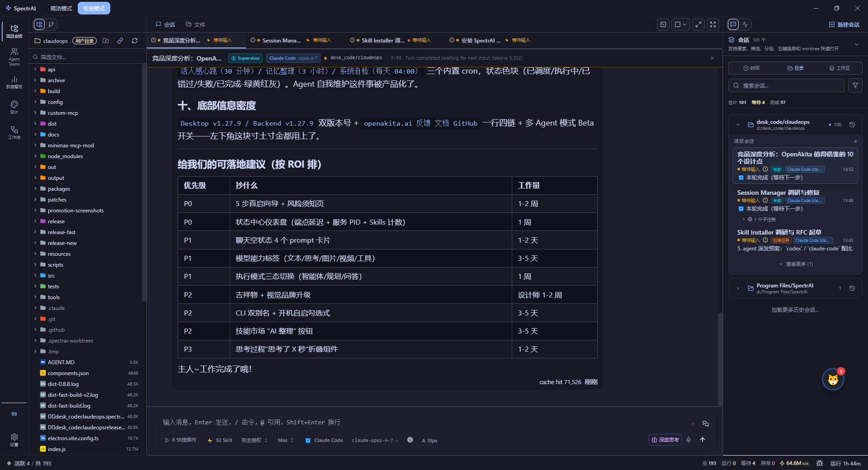Click the send arrow button
This screenshot has width=868, height=470.
click(x=703, y=440)
